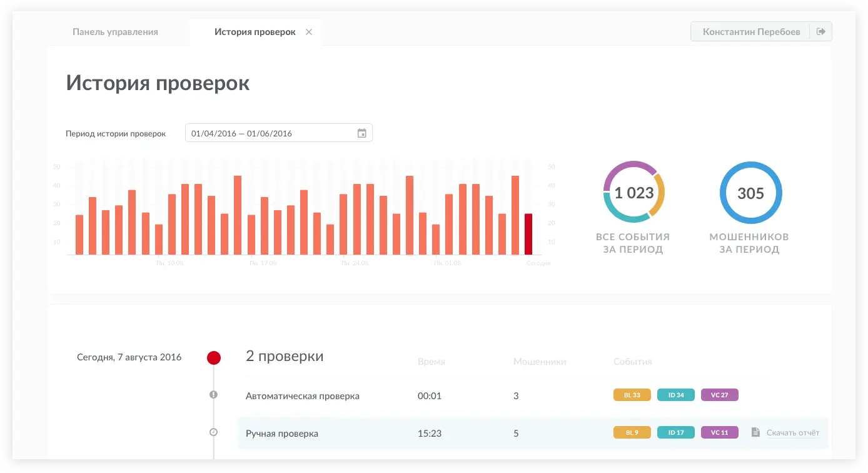Click the logout icon beside Константин Перебоев

(821, 31)
